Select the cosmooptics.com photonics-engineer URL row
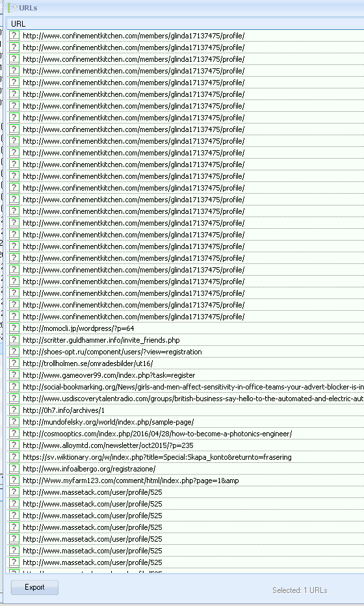Image resolution: width=364 pixels, height=606 pixels. click(x=185, y=434)
